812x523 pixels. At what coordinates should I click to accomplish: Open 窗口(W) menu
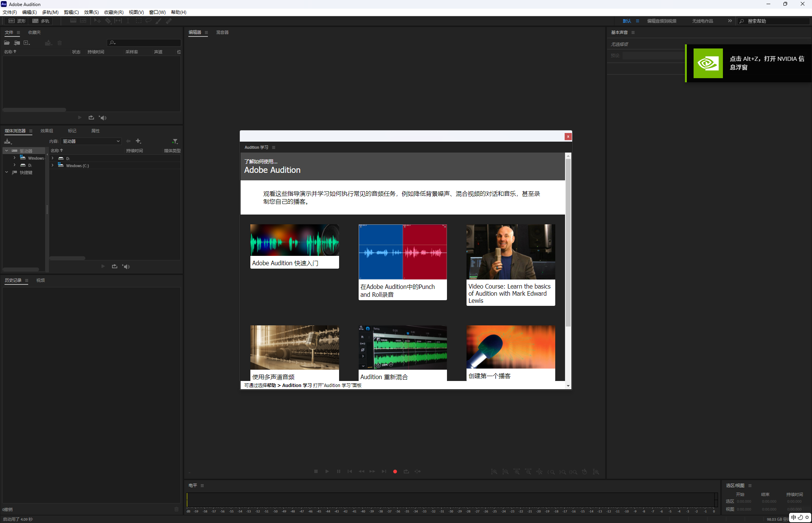click(157, 12)
